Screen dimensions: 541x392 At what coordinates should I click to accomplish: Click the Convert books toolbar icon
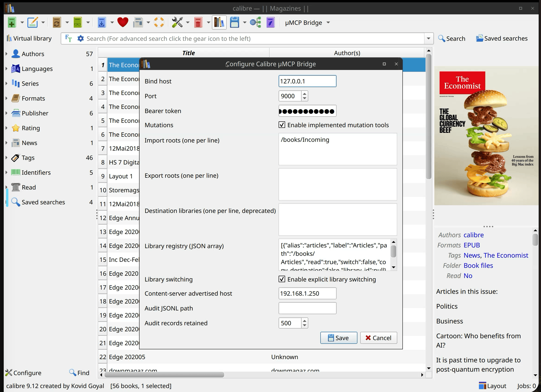click(57, 23)
